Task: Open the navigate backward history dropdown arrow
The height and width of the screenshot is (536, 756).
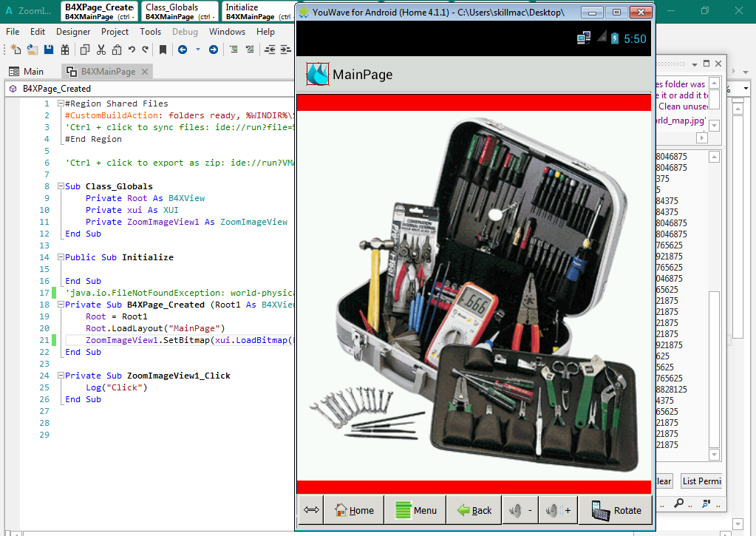Action: pyautogui.click(x=197, y=50)
